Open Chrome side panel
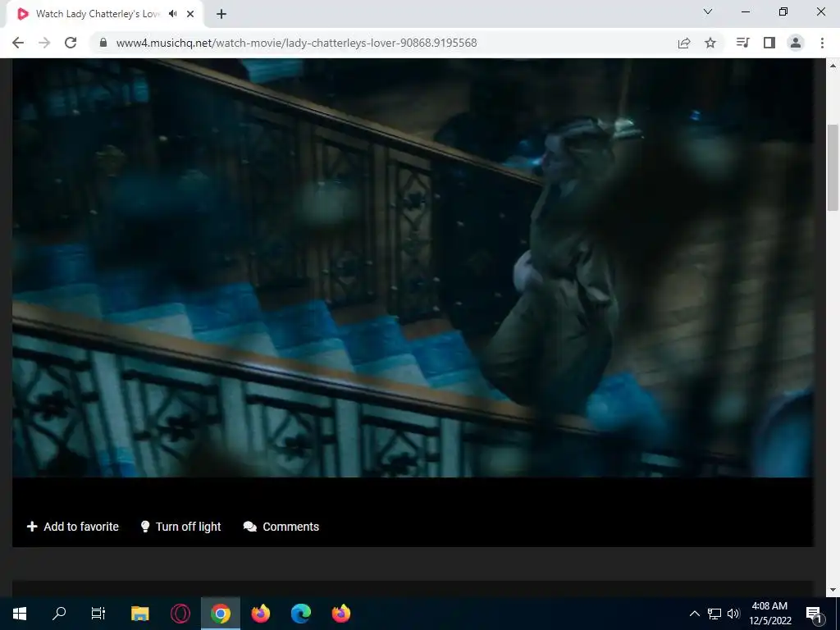The height and width of the screenshot is (630, 840). point(769,43)
